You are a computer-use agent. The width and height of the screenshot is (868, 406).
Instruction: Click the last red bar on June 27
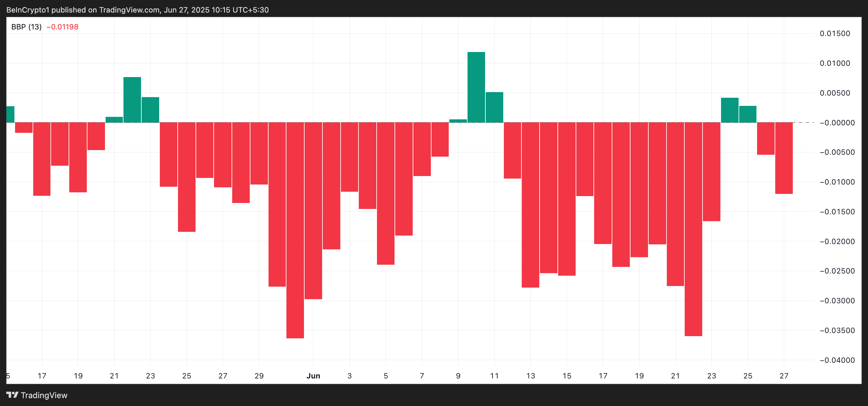784,158
